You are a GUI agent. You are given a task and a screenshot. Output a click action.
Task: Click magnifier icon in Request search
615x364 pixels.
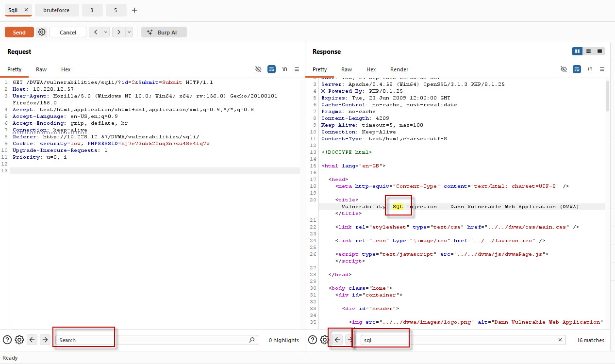(x=252, y=340)
